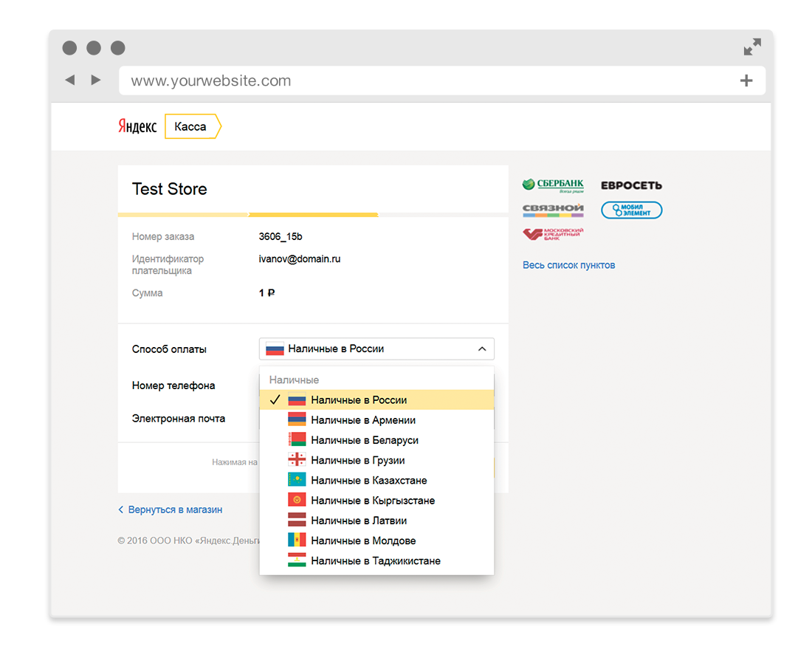Select Наличные в Армении option
This screenshot has height=669, width=812.
376,419
